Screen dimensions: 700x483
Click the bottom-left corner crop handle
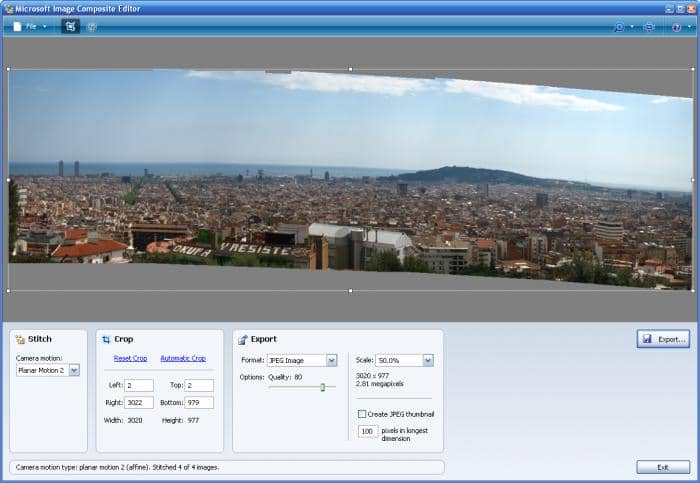(8, 291)
